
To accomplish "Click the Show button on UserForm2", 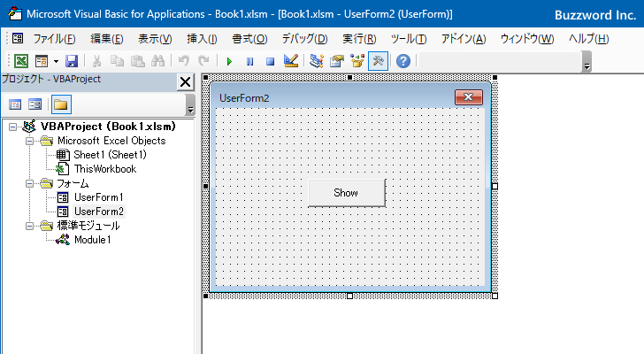I will [x=347, y=193].
